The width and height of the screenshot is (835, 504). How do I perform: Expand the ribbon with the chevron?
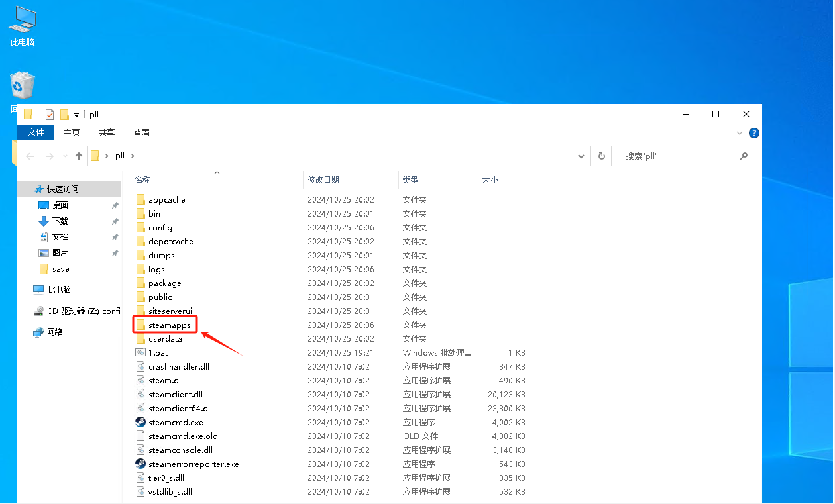pos(740,133)
